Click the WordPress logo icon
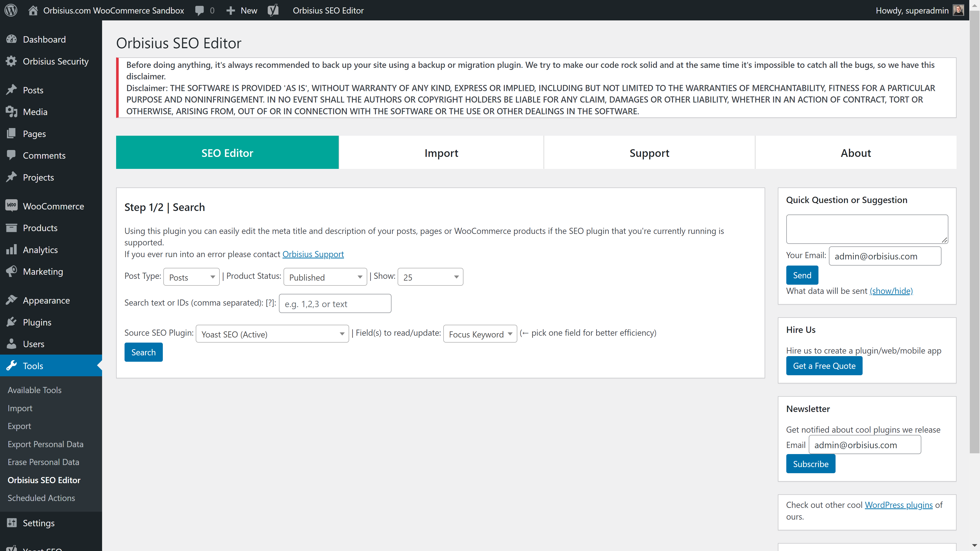The width and height of the screenshot is (980, 551). point(11,10)
